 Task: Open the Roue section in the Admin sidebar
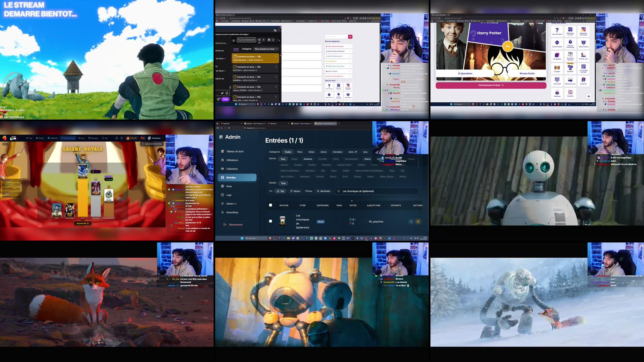click(228, 186)
